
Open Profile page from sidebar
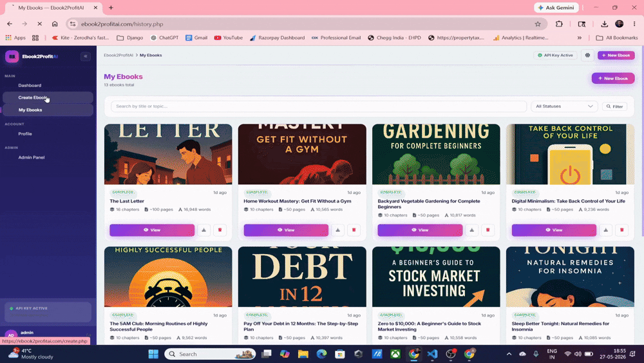(25, 134)
